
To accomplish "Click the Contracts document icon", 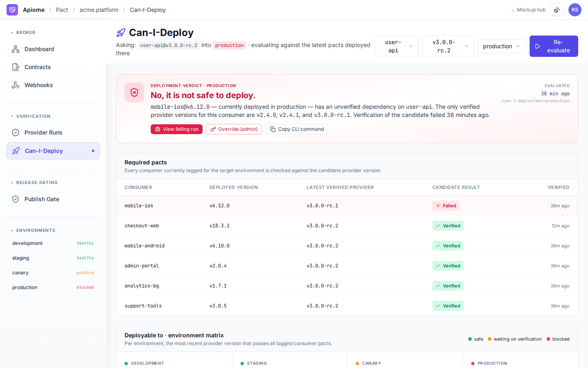I will pos(16,67).
